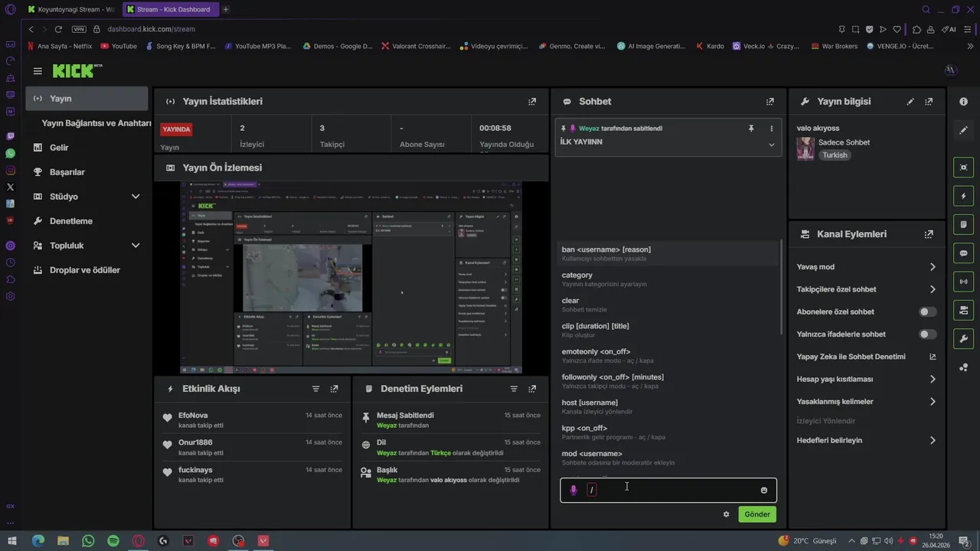Toggle the lightning activity feed sidebar icon
980x551 pixels.
coord(963,196)
